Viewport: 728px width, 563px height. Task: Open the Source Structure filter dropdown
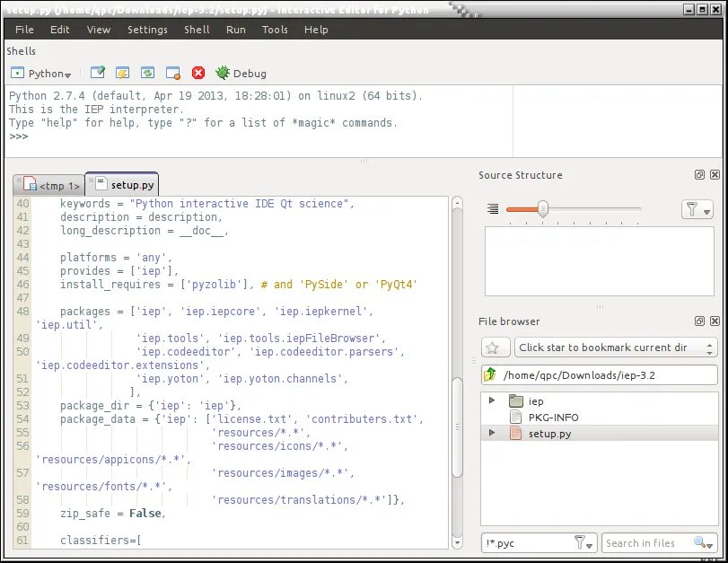click(x=697, y=209)
